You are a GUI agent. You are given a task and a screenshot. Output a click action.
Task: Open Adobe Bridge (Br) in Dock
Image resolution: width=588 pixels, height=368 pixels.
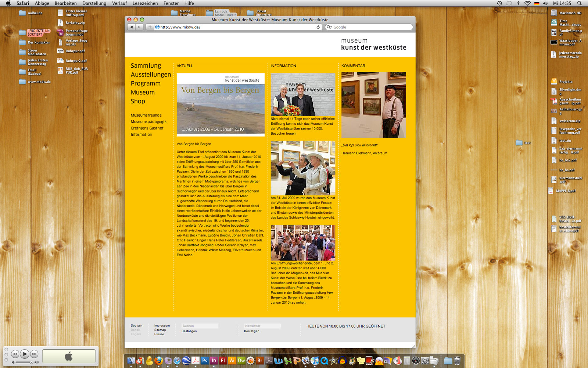coord(260,361)
